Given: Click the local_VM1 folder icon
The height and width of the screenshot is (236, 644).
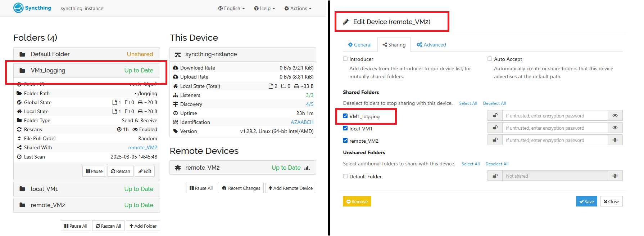Looking at the screenshot, I should [22, 189].
